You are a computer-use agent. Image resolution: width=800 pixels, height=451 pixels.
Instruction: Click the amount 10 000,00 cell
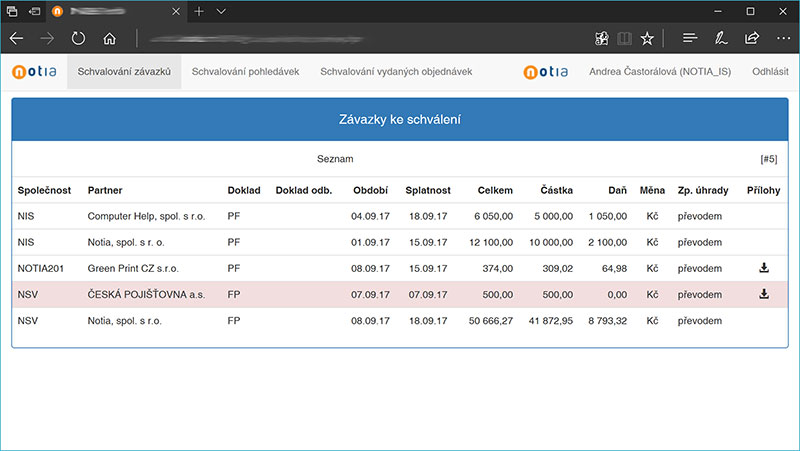tap(551, 242)
